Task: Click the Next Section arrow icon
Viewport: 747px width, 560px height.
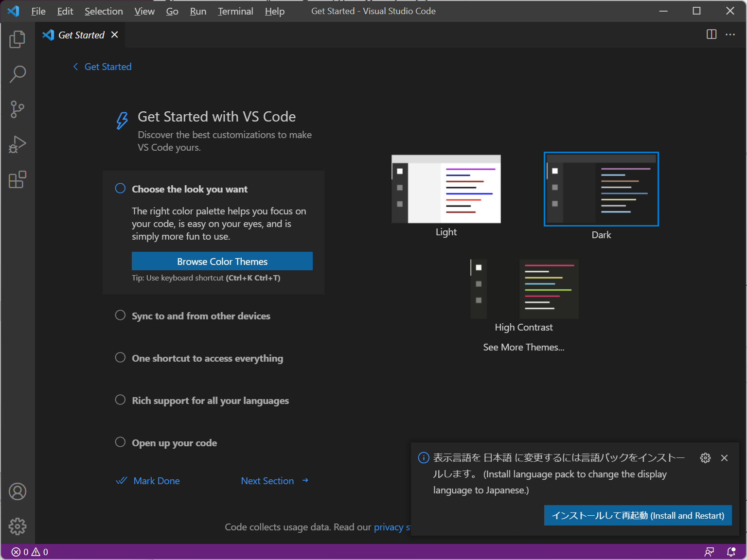Action: click(x=305, y=480)
